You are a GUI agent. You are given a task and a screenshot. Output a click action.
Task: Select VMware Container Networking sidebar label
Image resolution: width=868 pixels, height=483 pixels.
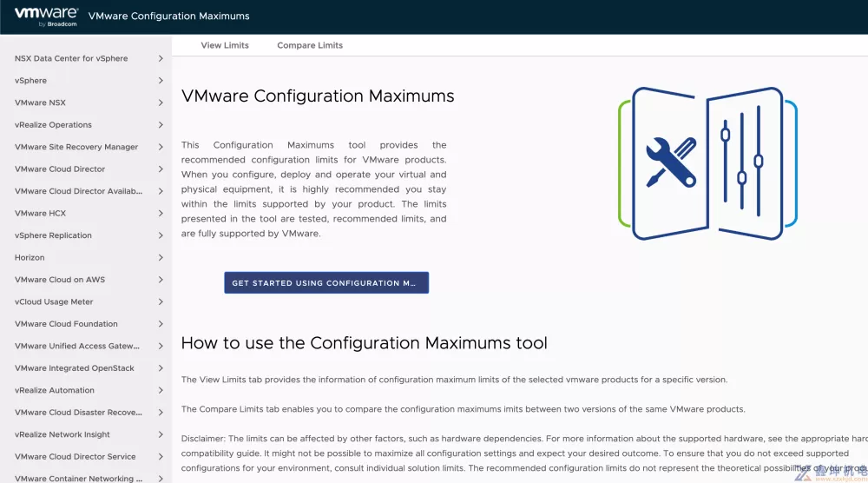click(78, 479)
